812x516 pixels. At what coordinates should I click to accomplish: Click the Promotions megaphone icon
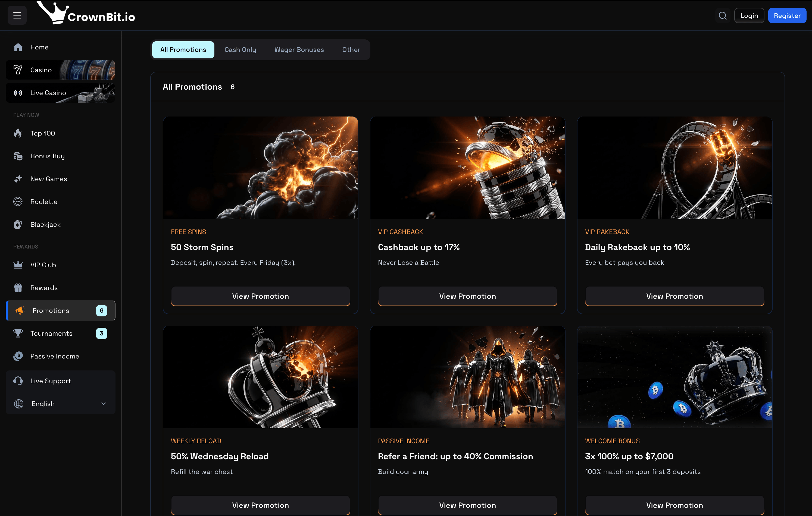point(20,310)
